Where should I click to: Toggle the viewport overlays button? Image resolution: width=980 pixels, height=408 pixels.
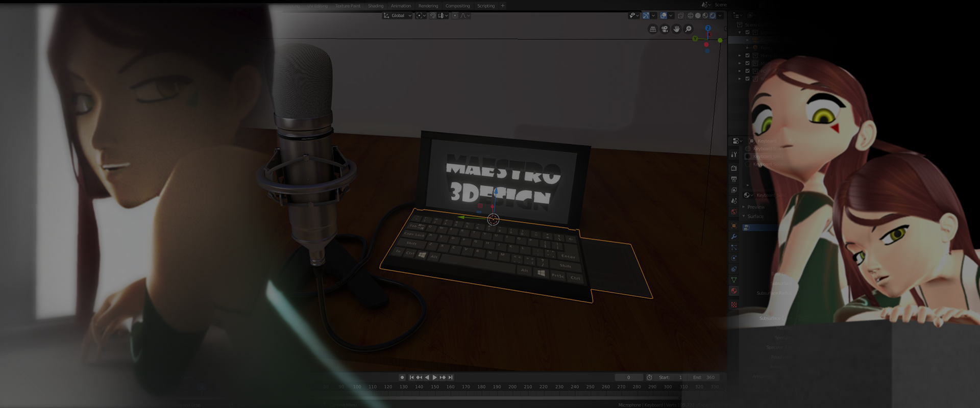click(x=664, y=16)
